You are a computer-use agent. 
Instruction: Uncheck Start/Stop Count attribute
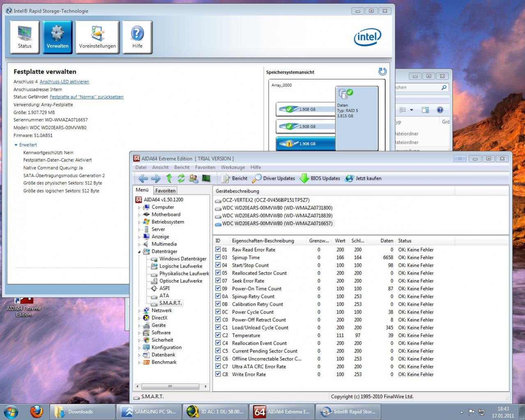(x=218, y=265)
